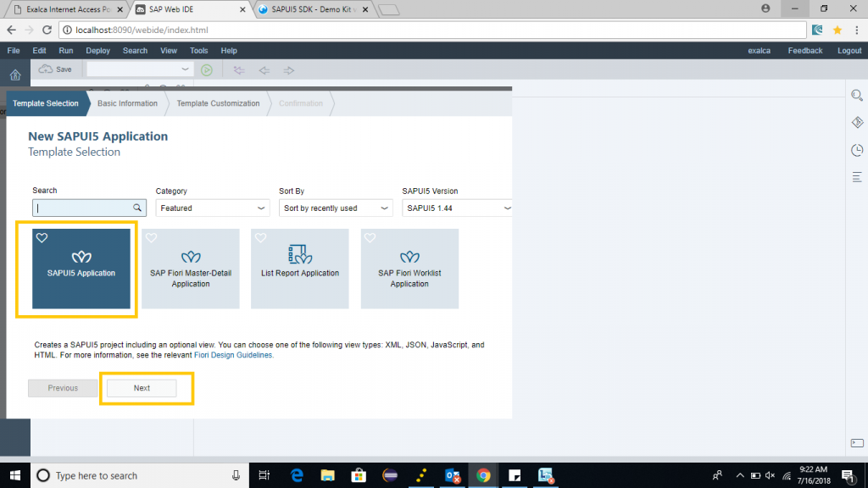Select SAP Fiori Worklist Application tile
868x488 pixels.
409,269
